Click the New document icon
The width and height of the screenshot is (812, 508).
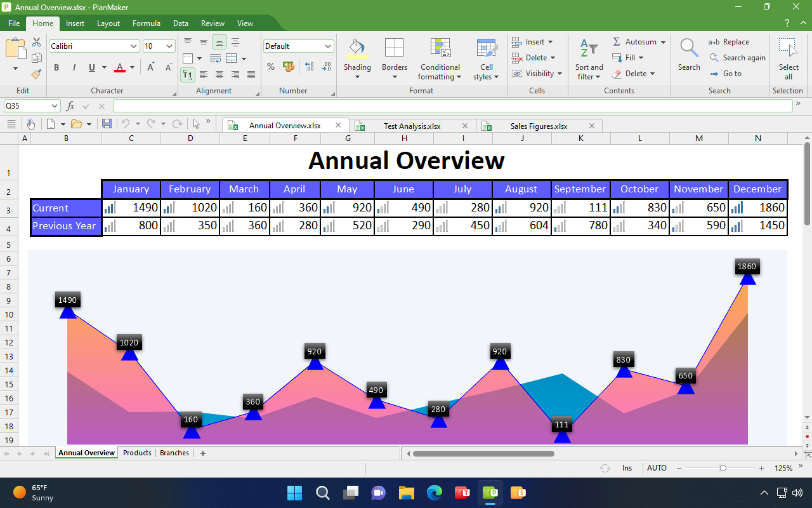51,124
